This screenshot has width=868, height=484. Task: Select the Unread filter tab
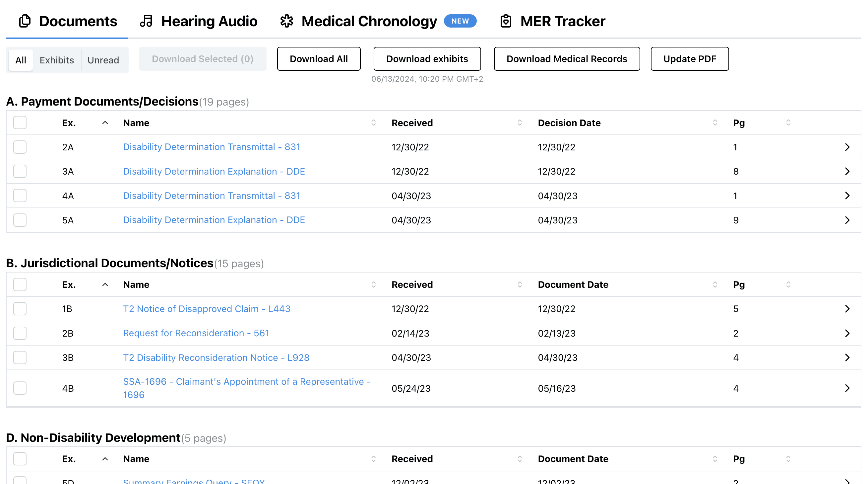pyautogui.click(x=103, y=60)
